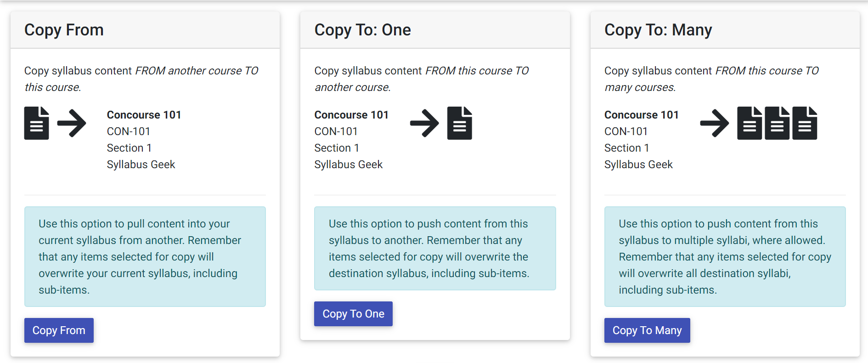
Task: Click the source document icon in Copy From
Action: point(37,123)
